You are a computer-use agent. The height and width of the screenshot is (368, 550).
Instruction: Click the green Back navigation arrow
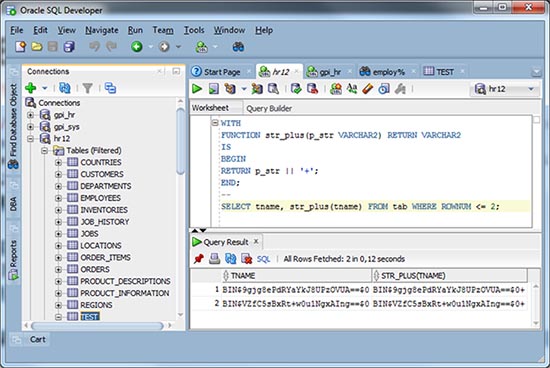tap(137, 47)
